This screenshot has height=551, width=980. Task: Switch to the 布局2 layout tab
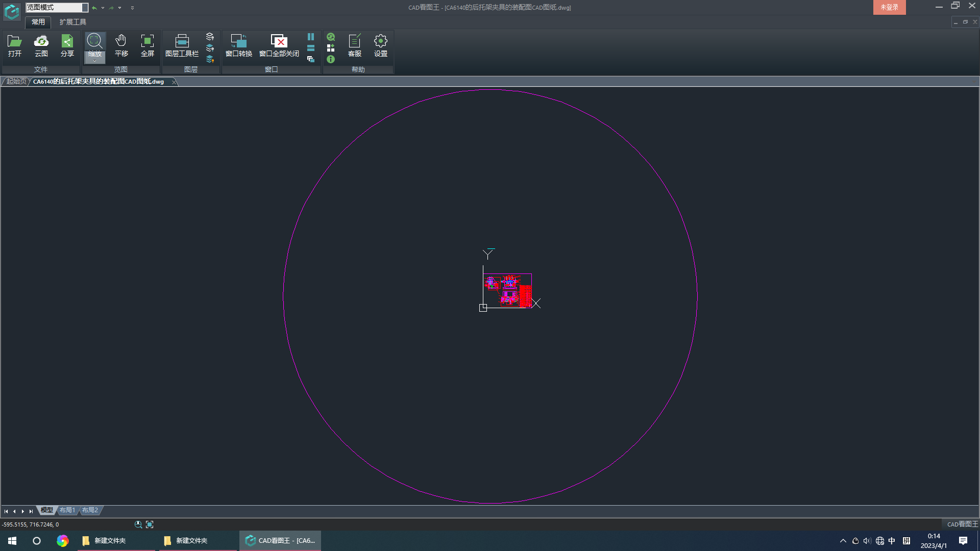pyautogui.click(x=90, y=510)
